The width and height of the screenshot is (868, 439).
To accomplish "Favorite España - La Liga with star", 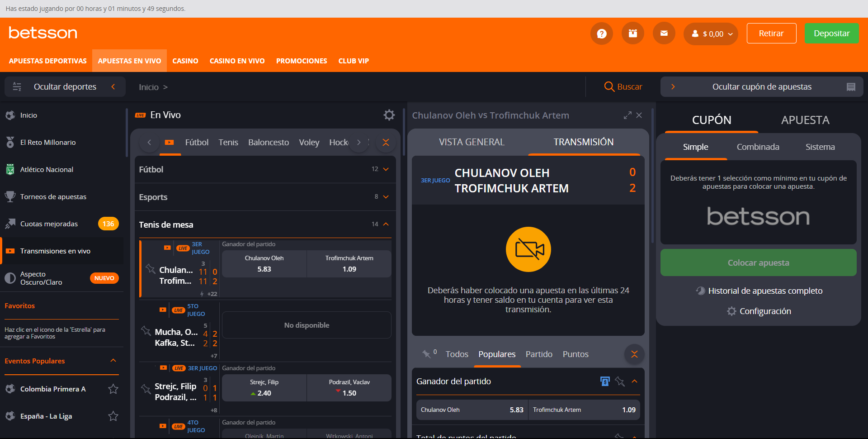I will [x=113, y=416].
